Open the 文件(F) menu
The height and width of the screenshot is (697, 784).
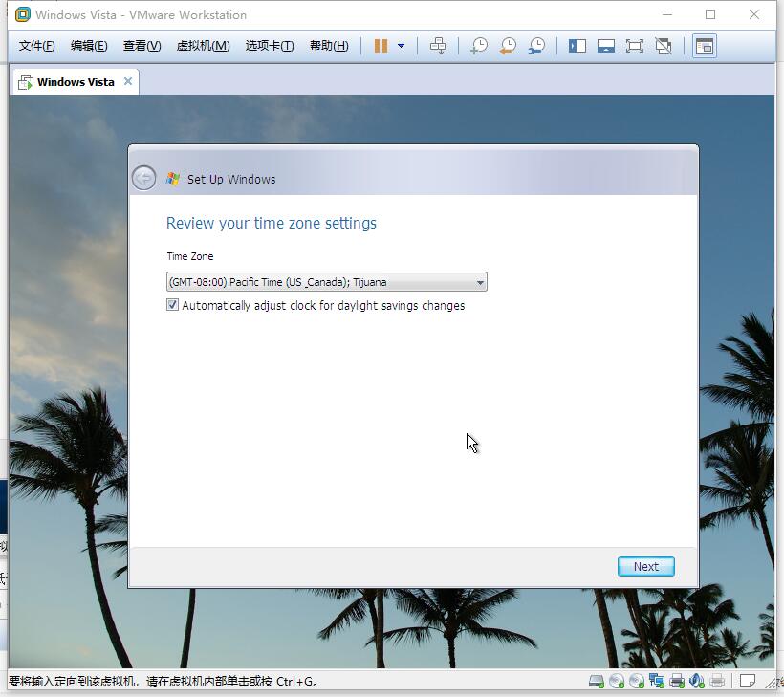pos(36,46)
